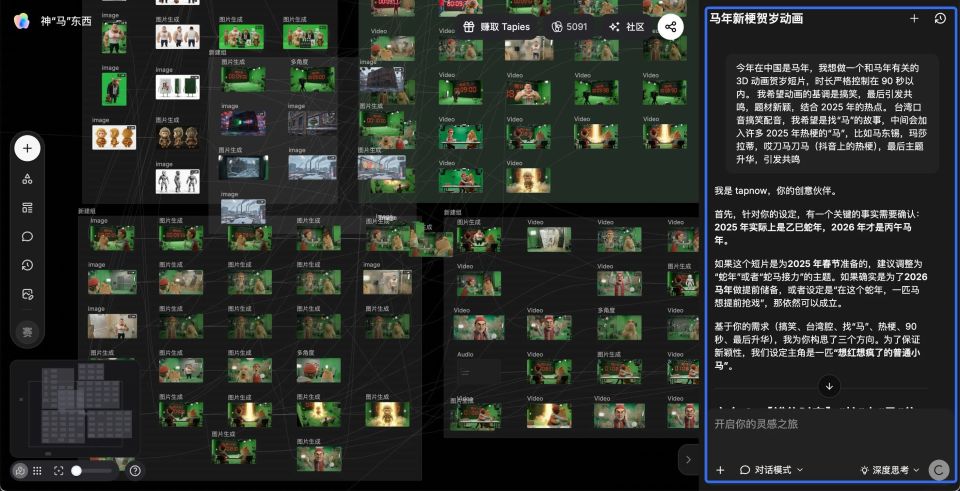Select the building photo image node
The image size is (960, 491).
[x=382, y=80]
